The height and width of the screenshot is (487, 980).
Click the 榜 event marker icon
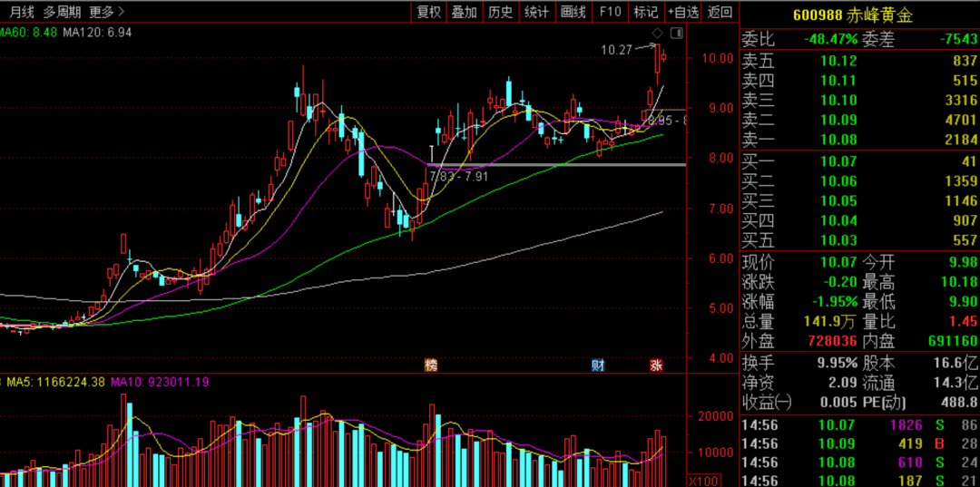coord(430,365)
